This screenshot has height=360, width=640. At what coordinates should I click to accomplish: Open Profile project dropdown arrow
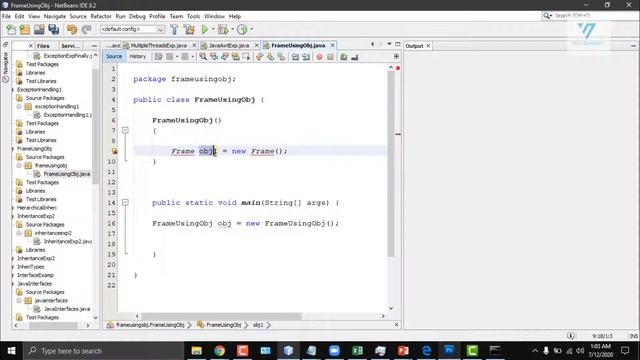[x=251, y=29]
